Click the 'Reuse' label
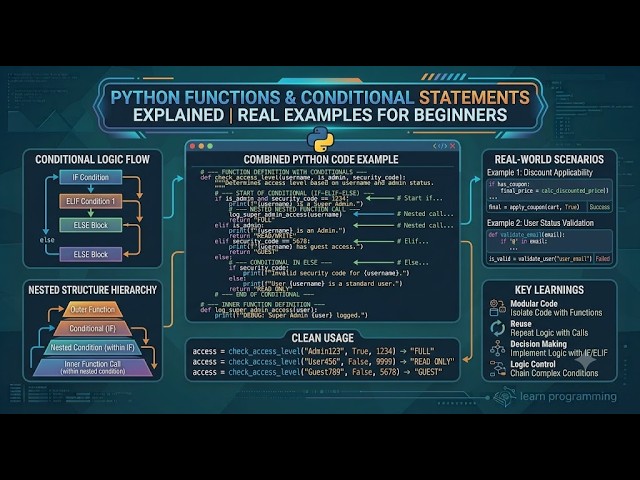Image resolution: width=640 pixels, height=480 pixels. tap(520, 324)
